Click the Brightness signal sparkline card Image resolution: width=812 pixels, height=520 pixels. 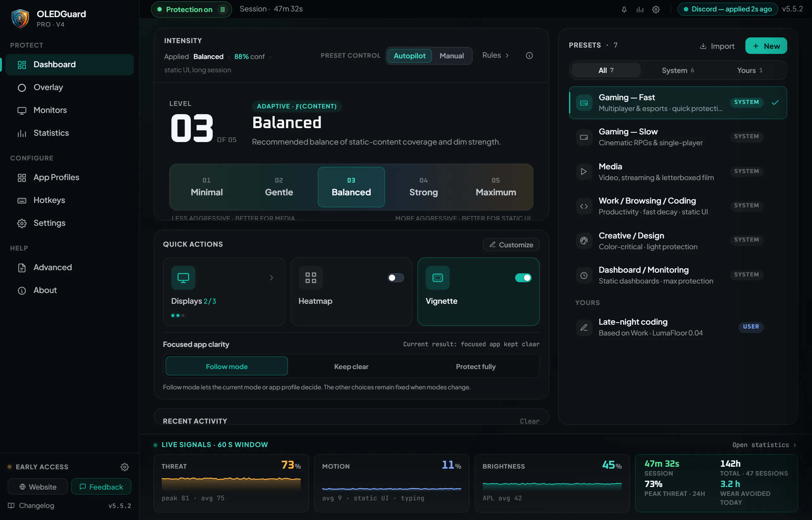[552, 483]
